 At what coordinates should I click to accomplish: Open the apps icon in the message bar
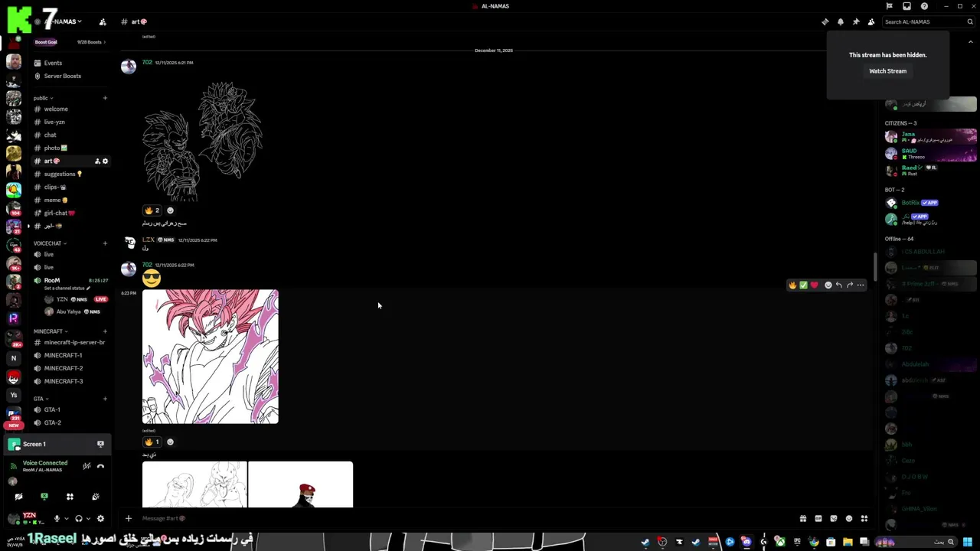click(864, 518)
